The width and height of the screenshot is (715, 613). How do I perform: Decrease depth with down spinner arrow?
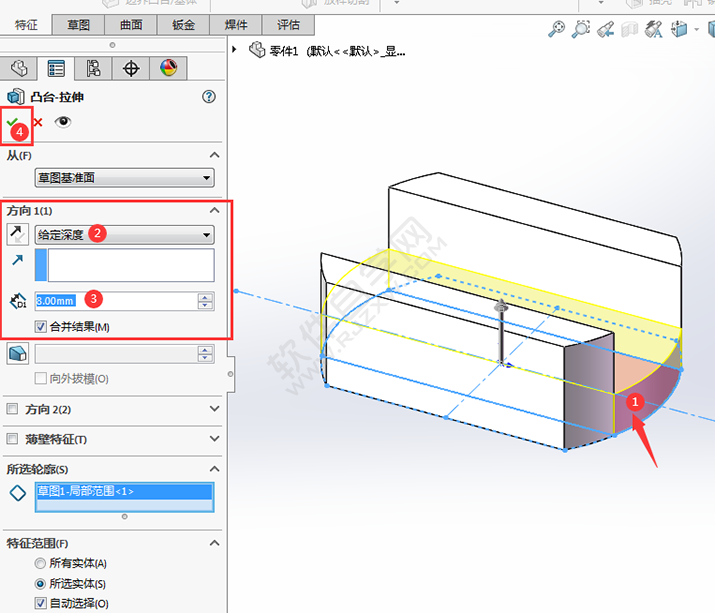205,306
